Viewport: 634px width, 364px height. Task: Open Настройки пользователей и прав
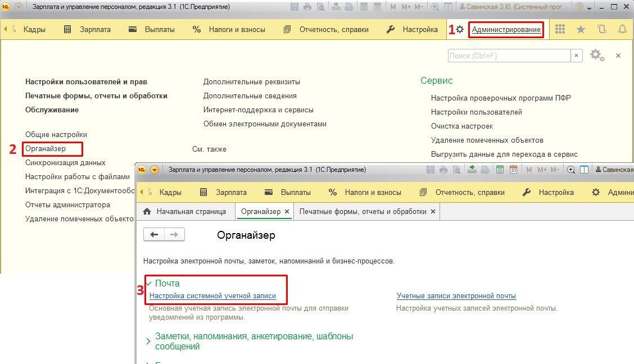coord(86,81)
